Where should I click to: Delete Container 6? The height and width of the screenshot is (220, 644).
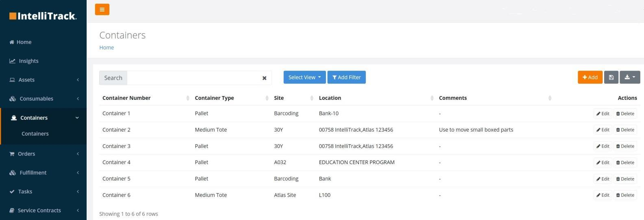(x=625, y=195)
